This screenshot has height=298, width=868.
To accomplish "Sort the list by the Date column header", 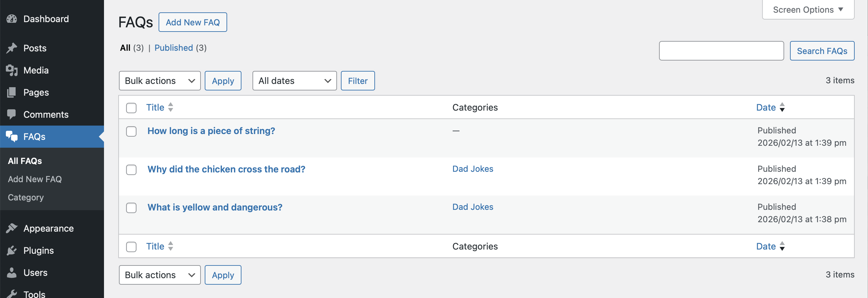I will pyautogui.click(x=766, y=107).
